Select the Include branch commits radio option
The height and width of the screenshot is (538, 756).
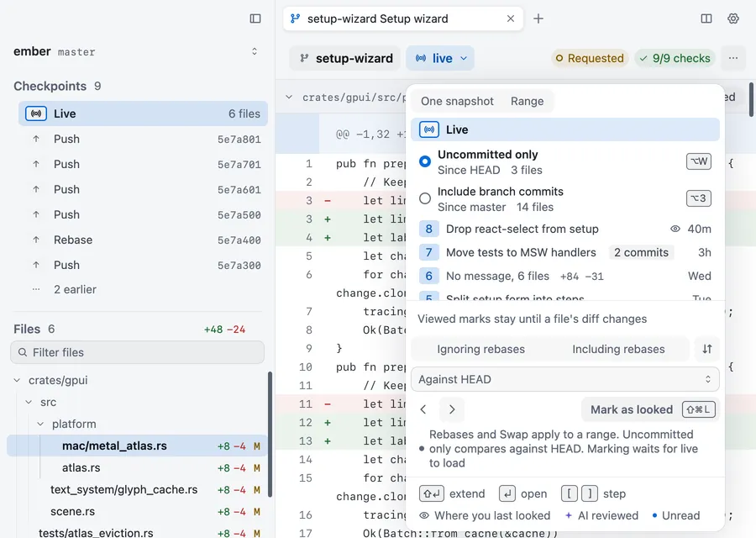click(x=425, y=198)
